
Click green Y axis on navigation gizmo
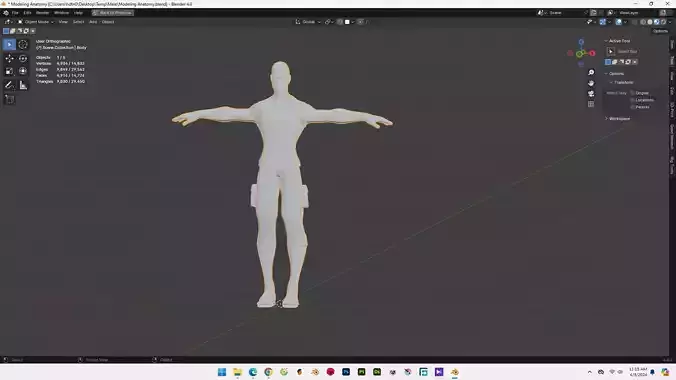click(579, 54)
